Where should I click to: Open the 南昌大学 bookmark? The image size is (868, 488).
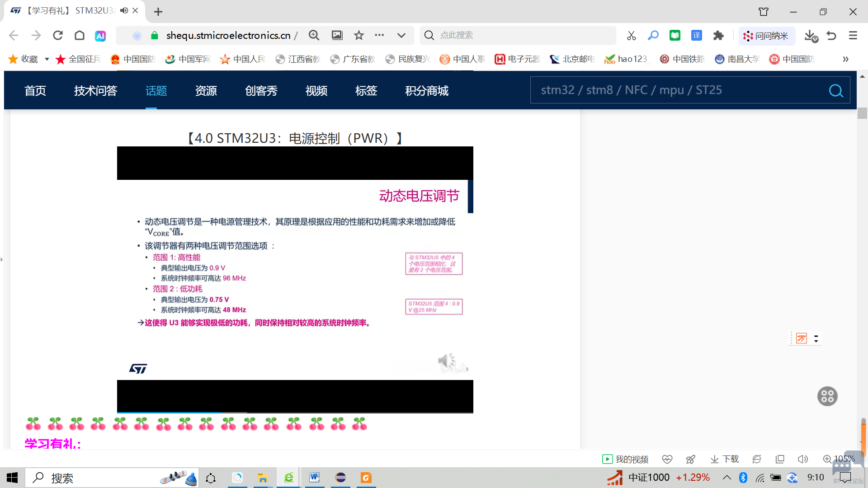(737, 59)
